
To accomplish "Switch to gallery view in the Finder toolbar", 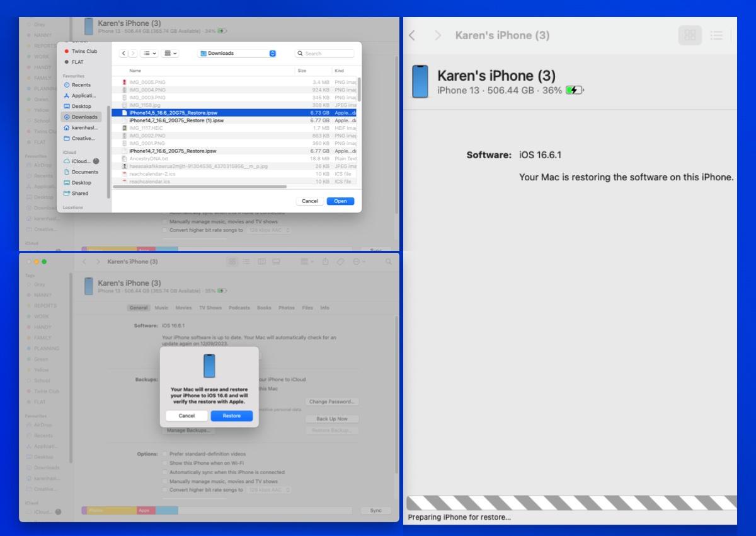I will click(276, 262).
